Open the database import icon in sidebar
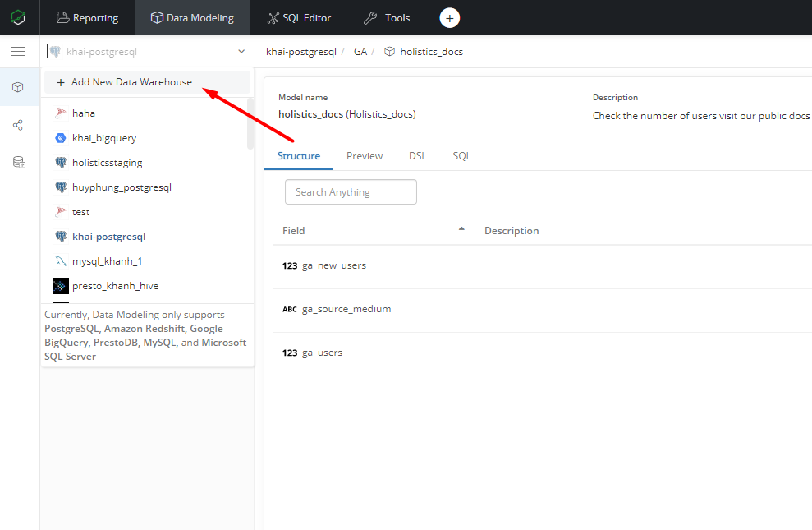This screenshot has height=530, width=812. coord(19,163)
